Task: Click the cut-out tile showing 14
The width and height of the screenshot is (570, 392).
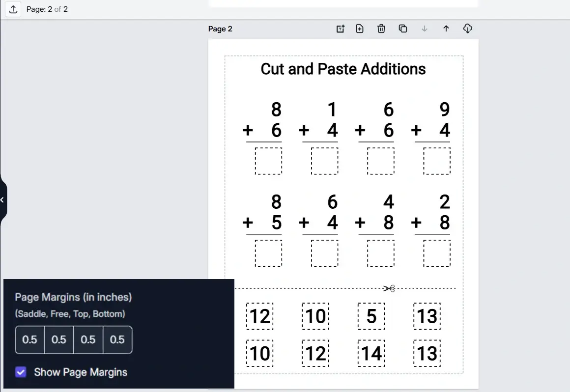Action: 371,354
